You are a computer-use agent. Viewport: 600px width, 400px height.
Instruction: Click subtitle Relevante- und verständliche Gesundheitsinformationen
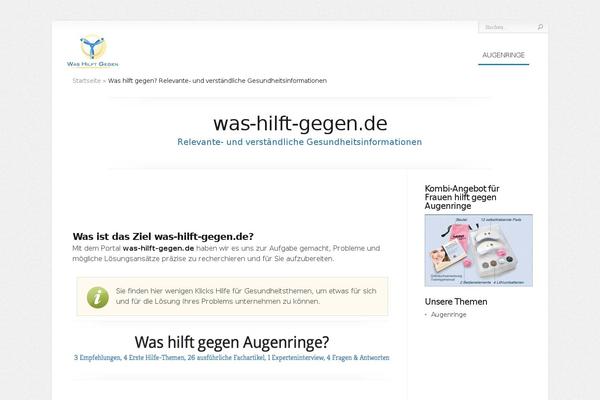tap(300, 142)
